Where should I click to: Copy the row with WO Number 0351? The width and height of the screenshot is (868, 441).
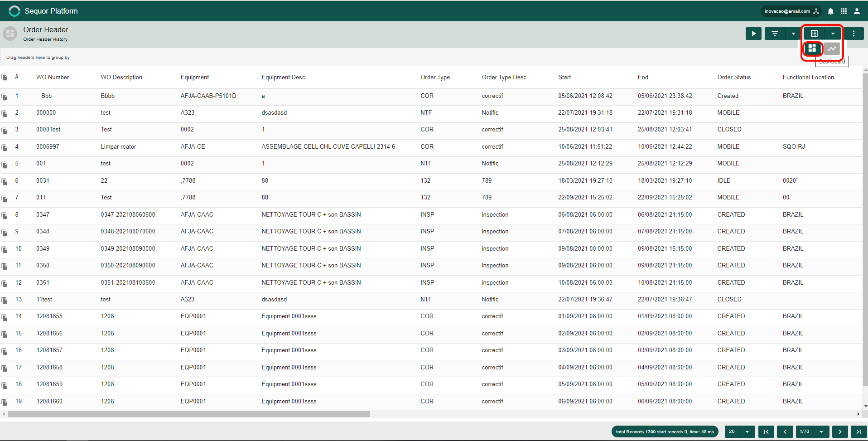[5, 284]
